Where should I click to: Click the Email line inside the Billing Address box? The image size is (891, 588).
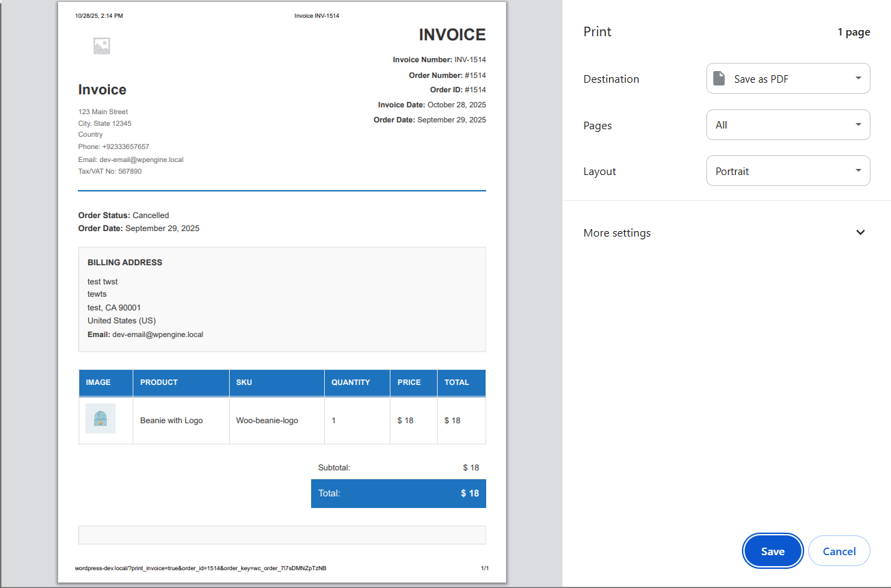tap(146, 334)
